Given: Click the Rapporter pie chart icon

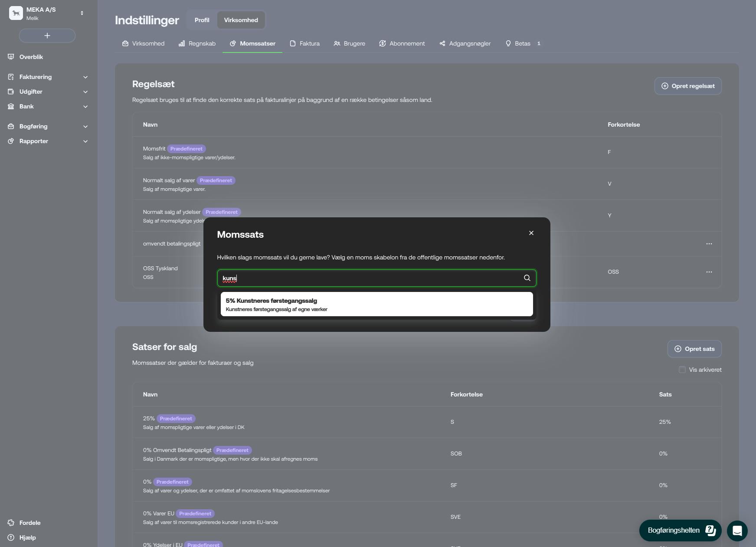Looking at the screenshot, I should coord(11,141).
